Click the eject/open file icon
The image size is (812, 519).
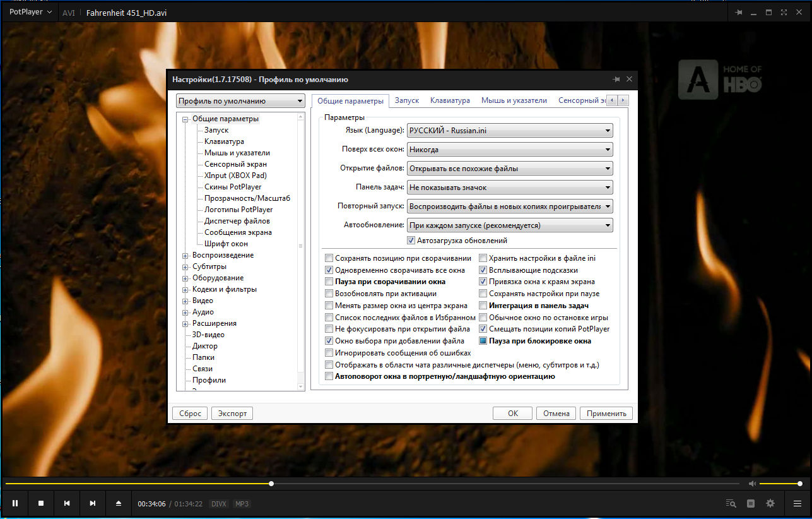point(118,503)
